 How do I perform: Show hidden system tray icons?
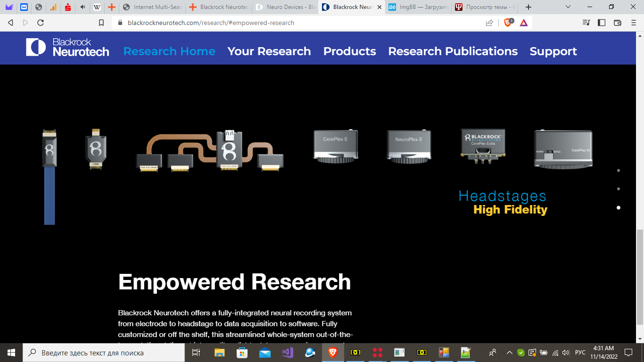tap(510, 352)
